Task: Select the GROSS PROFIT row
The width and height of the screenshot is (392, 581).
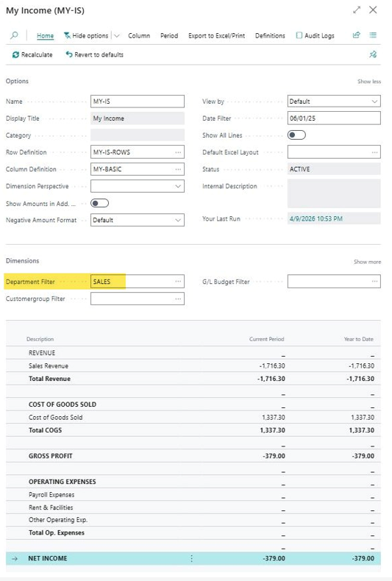Action: coord(193,456)
